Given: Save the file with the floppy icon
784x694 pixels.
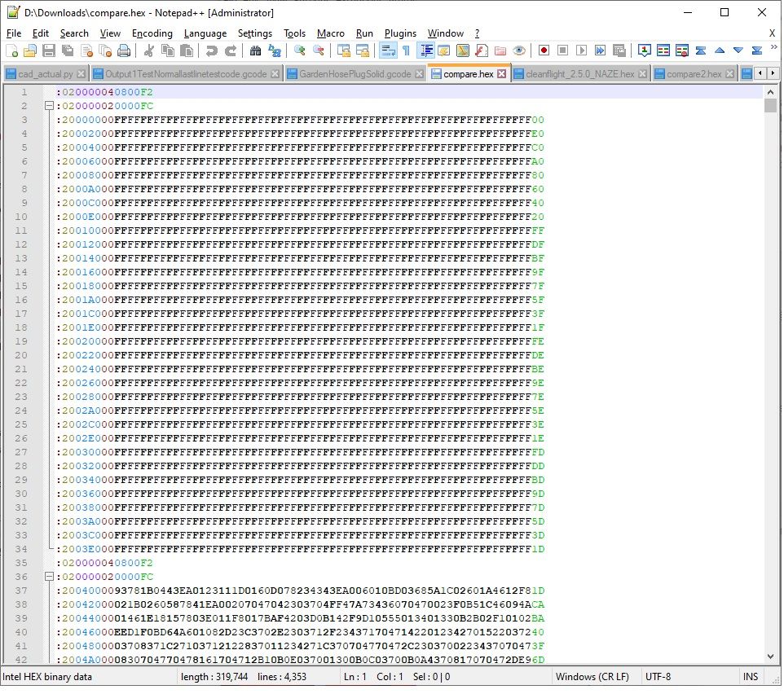Looking at the screenshot, I should pos(49,51).
